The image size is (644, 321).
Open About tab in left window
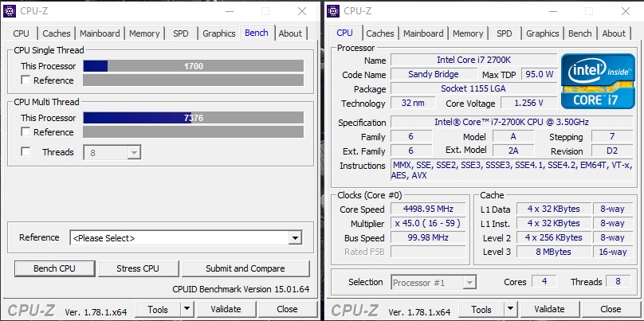(x=290, y=33)
